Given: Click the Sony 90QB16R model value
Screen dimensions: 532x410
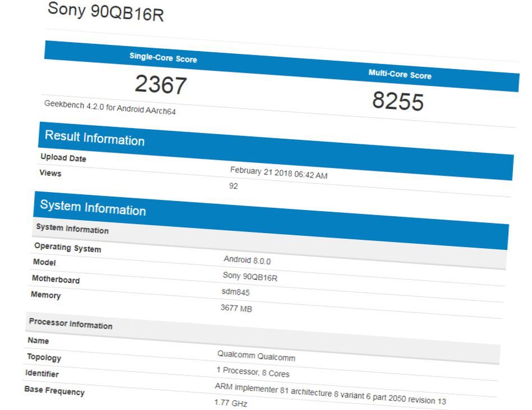Looking at the screenshot, I should point(250,276).
